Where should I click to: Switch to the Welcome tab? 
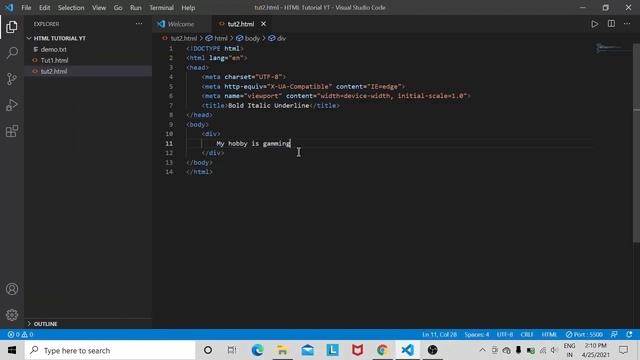(181, 24)
